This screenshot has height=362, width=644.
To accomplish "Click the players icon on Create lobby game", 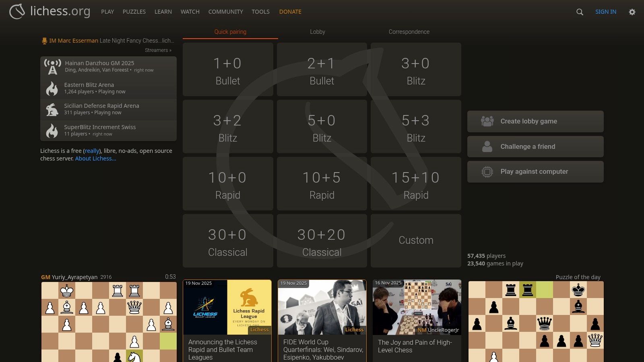I will pos(487,121).
